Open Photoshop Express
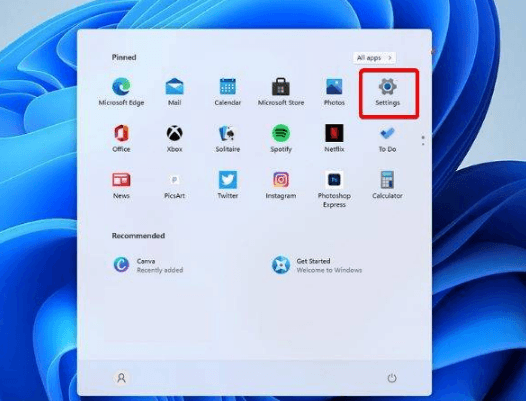This screenshot has height=401, width=526. (334, 189)
